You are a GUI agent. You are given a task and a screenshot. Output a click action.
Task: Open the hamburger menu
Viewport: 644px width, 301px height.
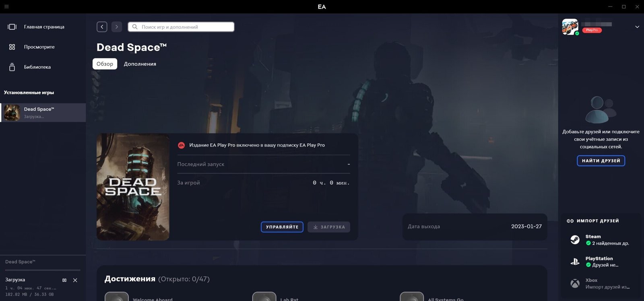click(x=6, y=6)
